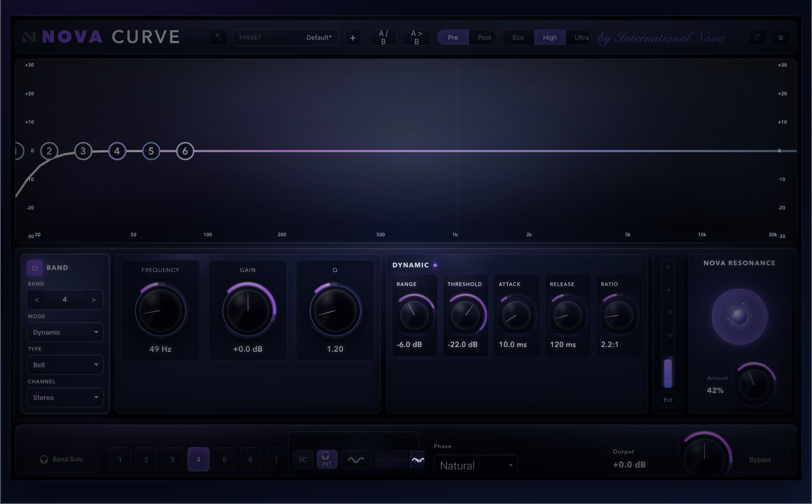Switch analyzer to Pre
The height and width of the screenshot is (504, 812).
click(453, 37)
